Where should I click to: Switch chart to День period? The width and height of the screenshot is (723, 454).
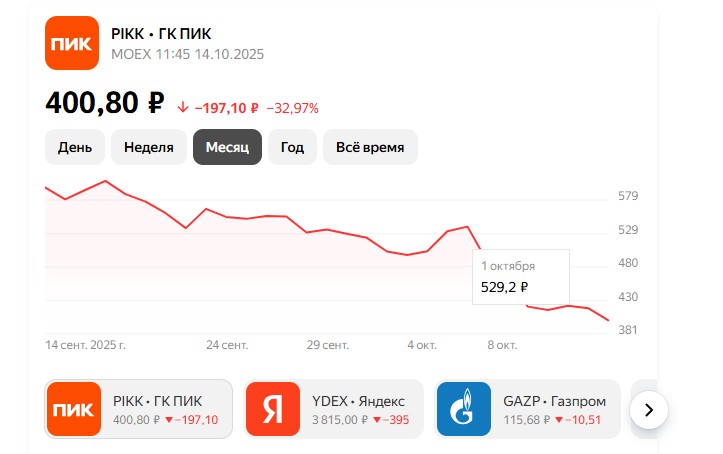pos(75,147)
